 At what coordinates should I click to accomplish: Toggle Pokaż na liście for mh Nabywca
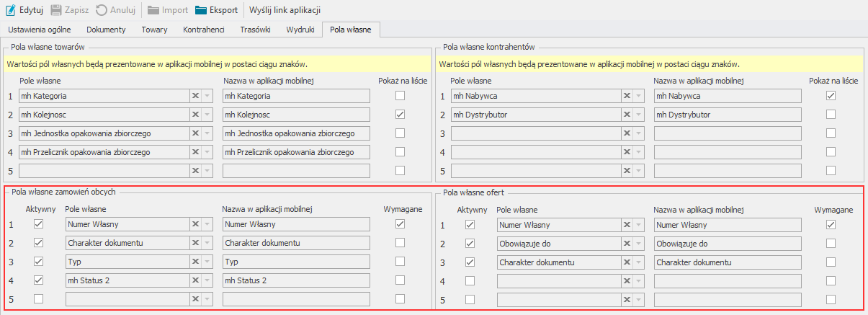831,96
